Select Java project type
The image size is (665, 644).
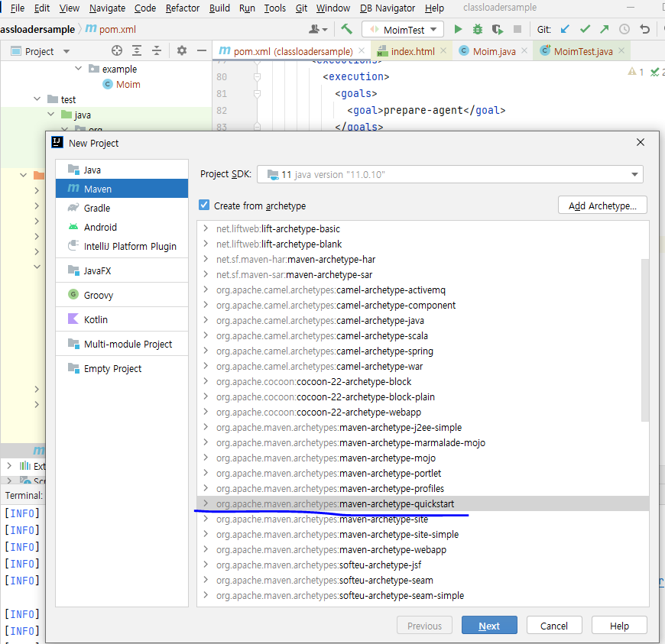[122, 170]
